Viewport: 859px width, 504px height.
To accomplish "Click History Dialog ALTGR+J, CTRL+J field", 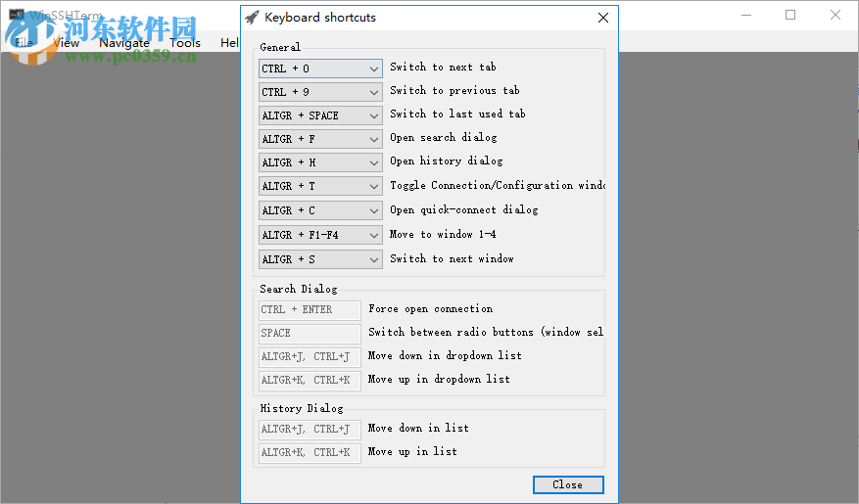I will [x=310, y=430].
